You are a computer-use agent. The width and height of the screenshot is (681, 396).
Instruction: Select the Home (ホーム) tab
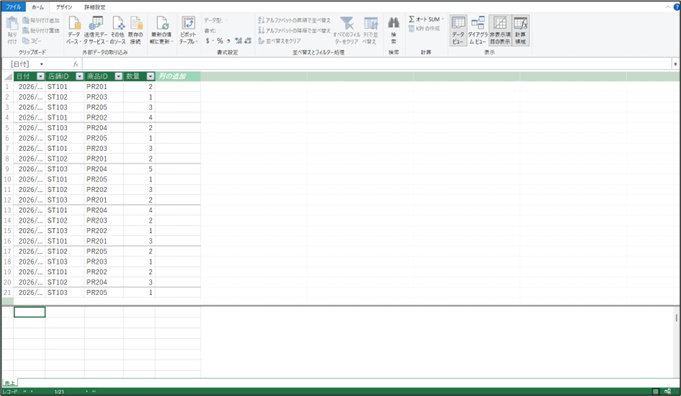pyautogui.click(x=38, y=7)
